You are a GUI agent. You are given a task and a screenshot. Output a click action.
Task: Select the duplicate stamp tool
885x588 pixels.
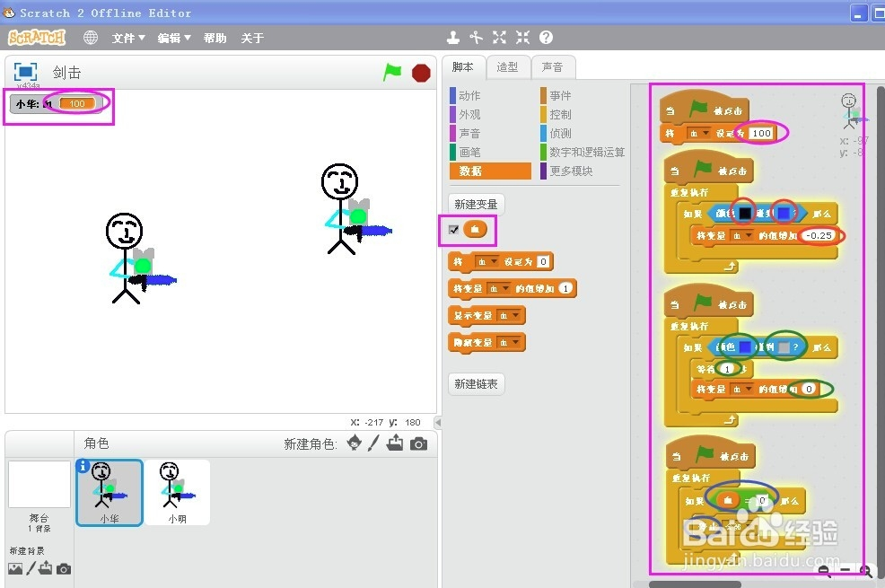[x=452, y=37]
